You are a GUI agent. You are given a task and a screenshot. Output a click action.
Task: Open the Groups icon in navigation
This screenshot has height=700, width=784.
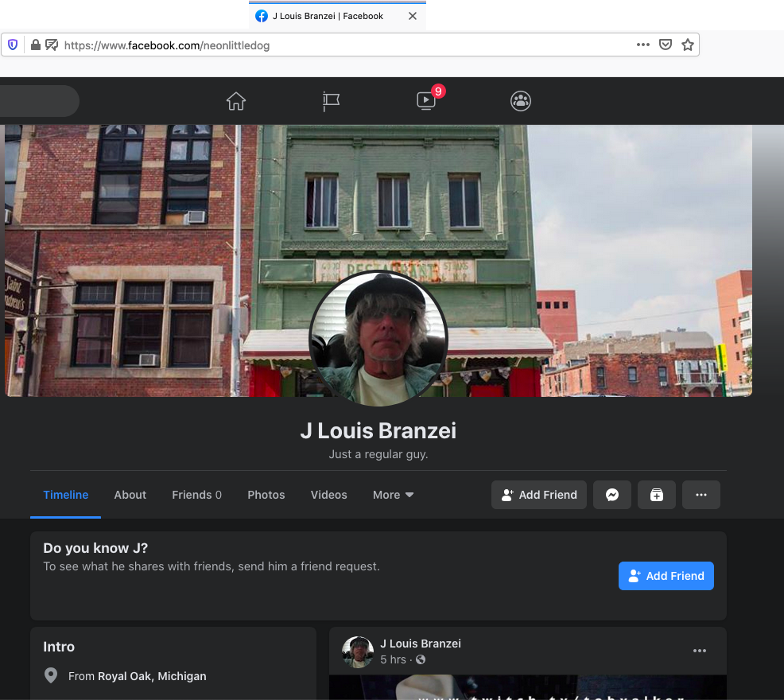tap(520, 101)
